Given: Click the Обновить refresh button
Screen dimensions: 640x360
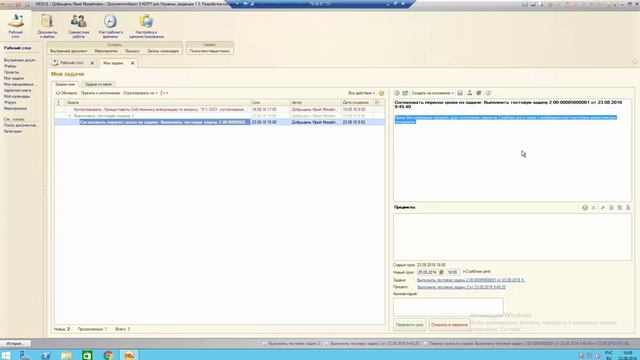Looking at the screenshot, I should coord(66,93).
